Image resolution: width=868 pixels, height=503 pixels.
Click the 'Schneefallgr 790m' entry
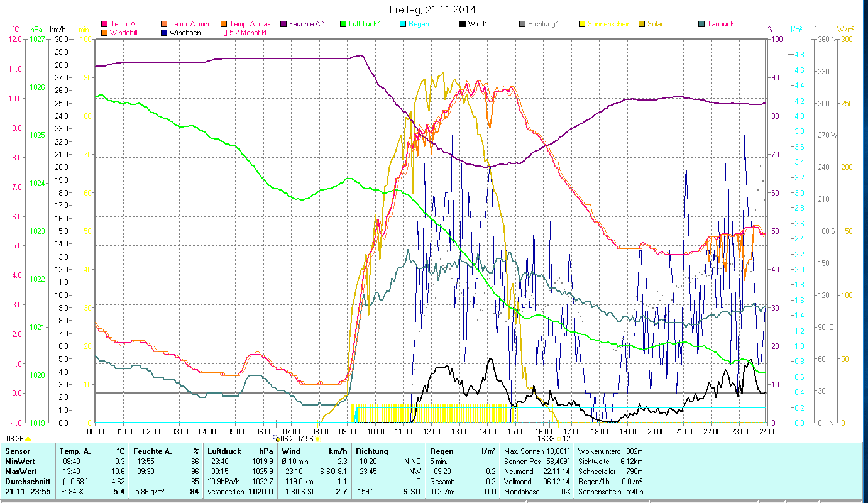click(609, 472)
